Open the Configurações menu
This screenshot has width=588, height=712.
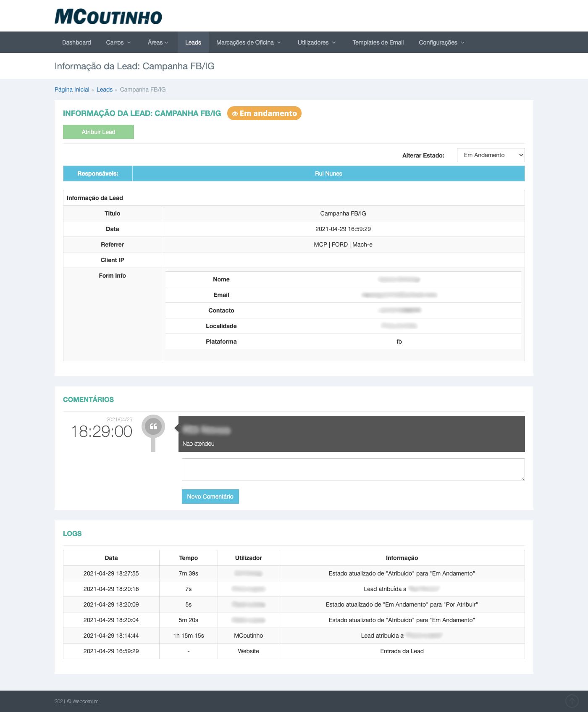pos(441,42)
